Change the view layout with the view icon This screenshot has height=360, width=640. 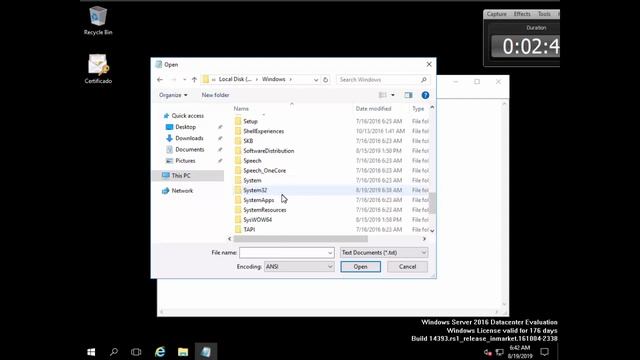click(x=382, y=95)
